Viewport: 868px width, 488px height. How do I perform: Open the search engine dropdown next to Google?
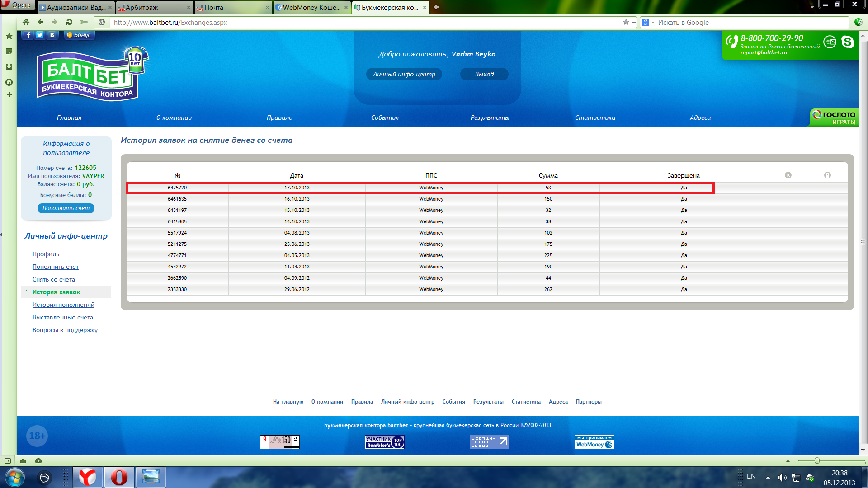tap(652, 23)
